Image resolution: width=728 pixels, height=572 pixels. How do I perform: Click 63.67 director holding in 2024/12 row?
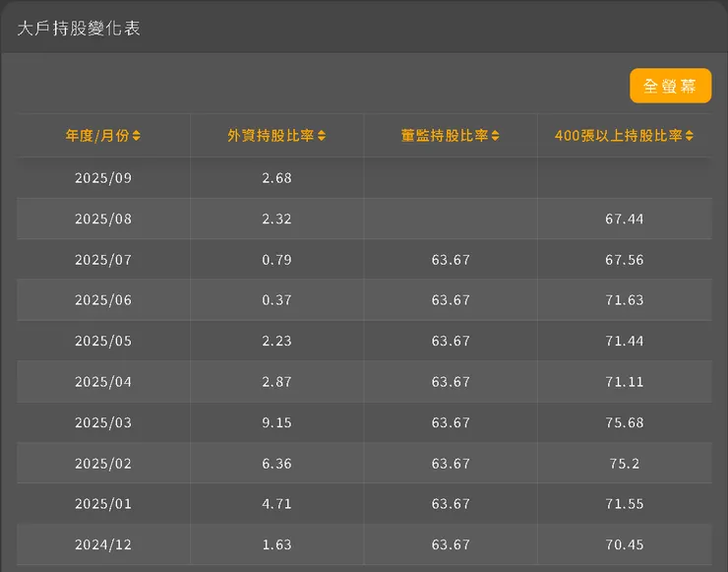[x=451, y=544]
